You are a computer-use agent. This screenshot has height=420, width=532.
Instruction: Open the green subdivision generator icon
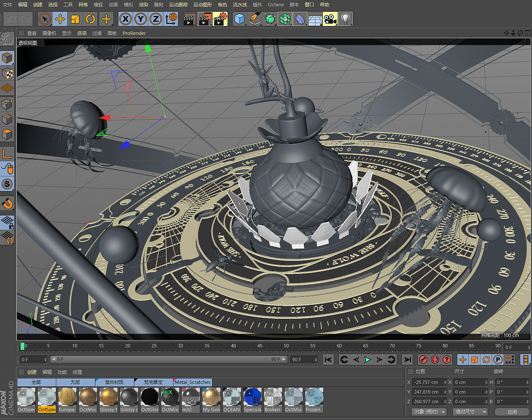[x=270, y=19]
